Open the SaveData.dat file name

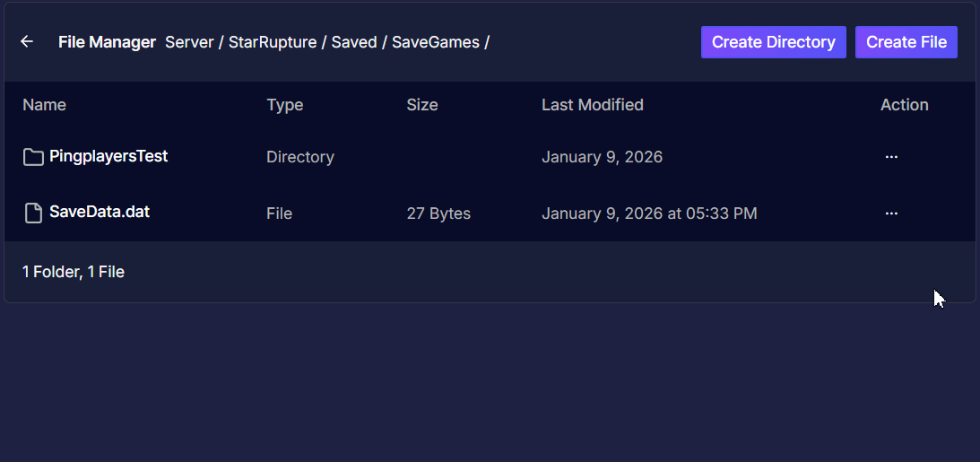pyautogui.click(x=100, y=213)
